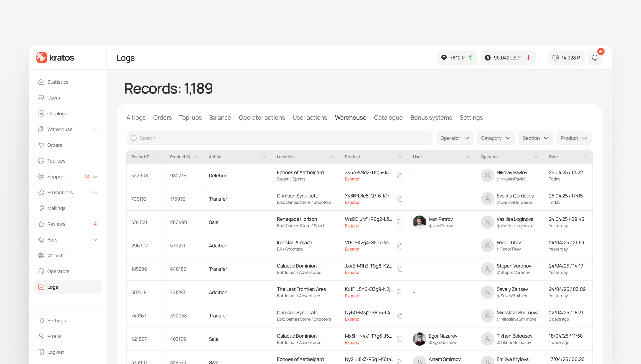Image resolution: width=641 pixels, height=364 pixels.
Task: Copy product key Xy3B-L8e5-Q7f6-K1n
Action: [x=399, y=199]
